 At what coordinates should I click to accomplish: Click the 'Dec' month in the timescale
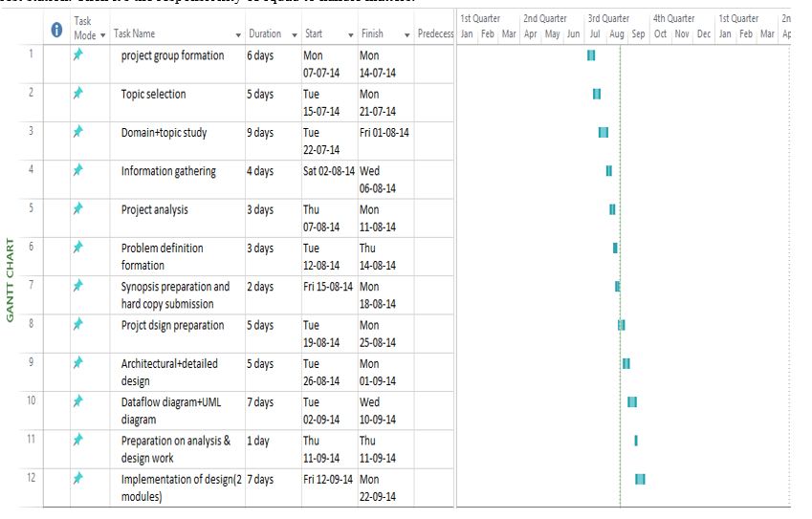(x=704, y=34)
